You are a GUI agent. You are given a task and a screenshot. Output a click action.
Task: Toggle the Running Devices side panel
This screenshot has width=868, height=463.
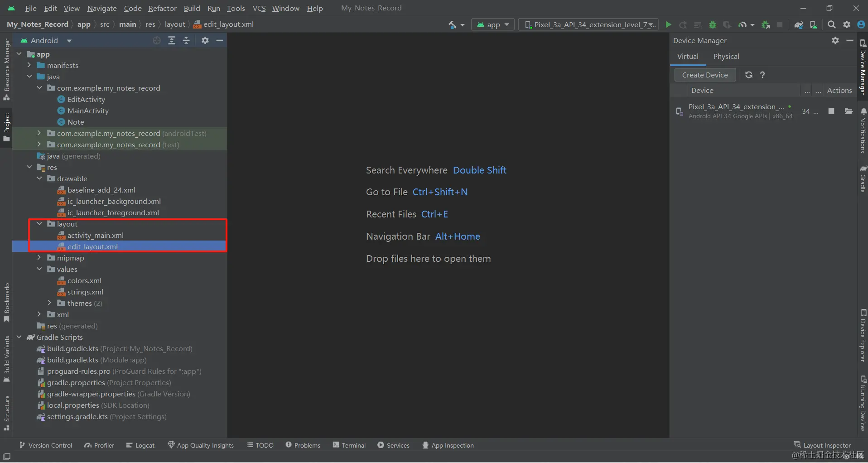coord(863,403)
